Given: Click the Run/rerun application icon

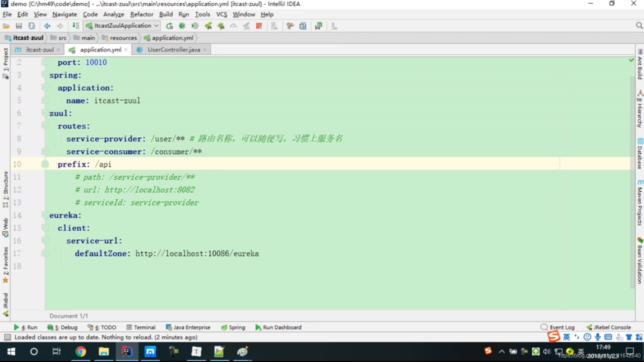Looking at the screenshot, I should (x=169, y=26).
